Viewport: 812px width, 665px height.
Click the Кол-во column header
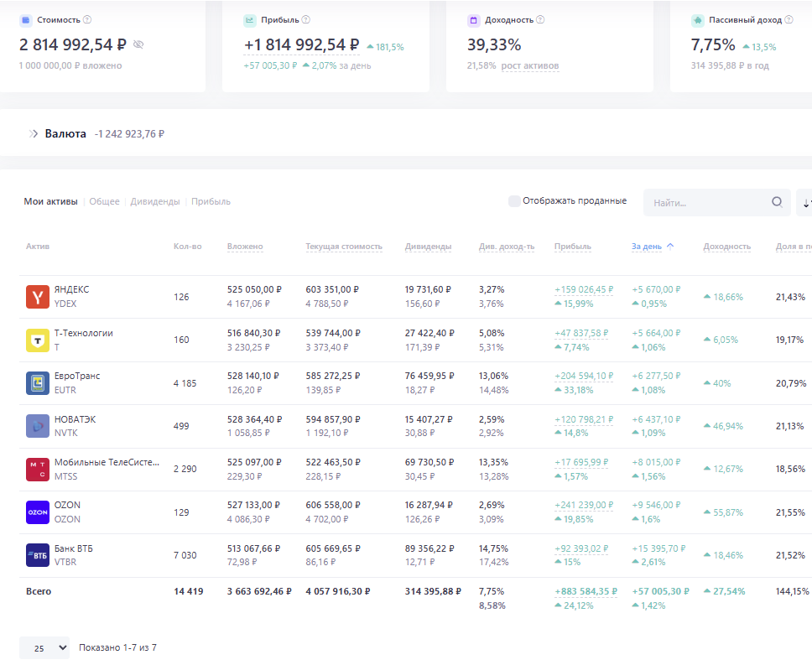(187, 247)
